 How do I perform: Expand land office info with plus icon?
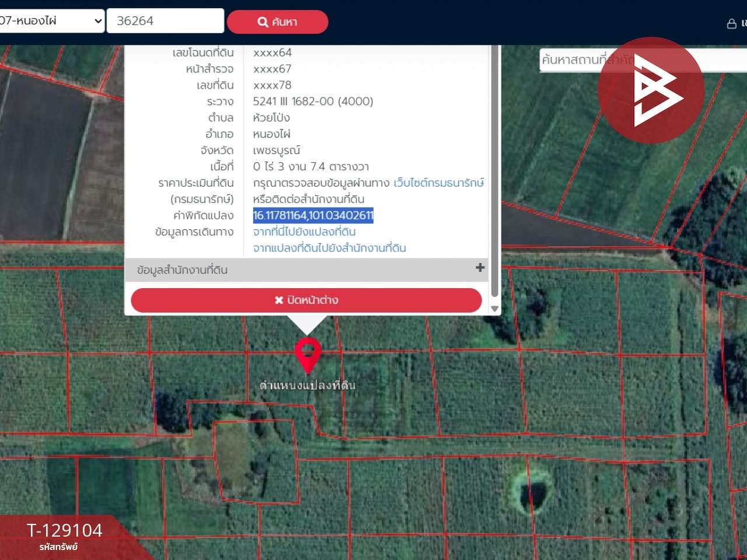coord(480,268)
